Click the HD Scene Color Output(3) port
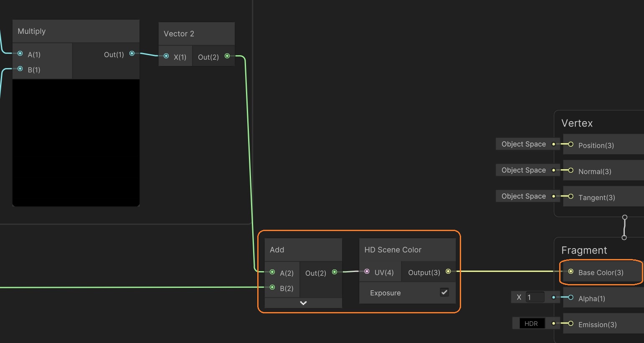This screenshot has height=343, width=644. (x=448, y=272)
